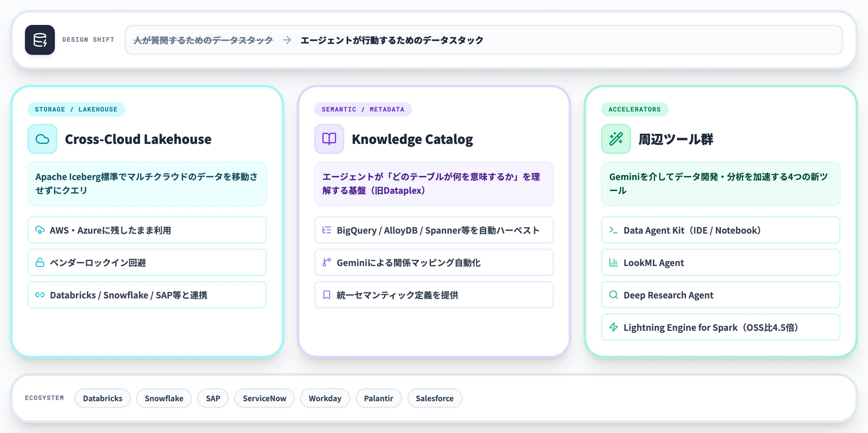Select the cloud icon beside Cross-Cloud Lakehouse
The height and width of the screenshot is (433, 868).
42,139
